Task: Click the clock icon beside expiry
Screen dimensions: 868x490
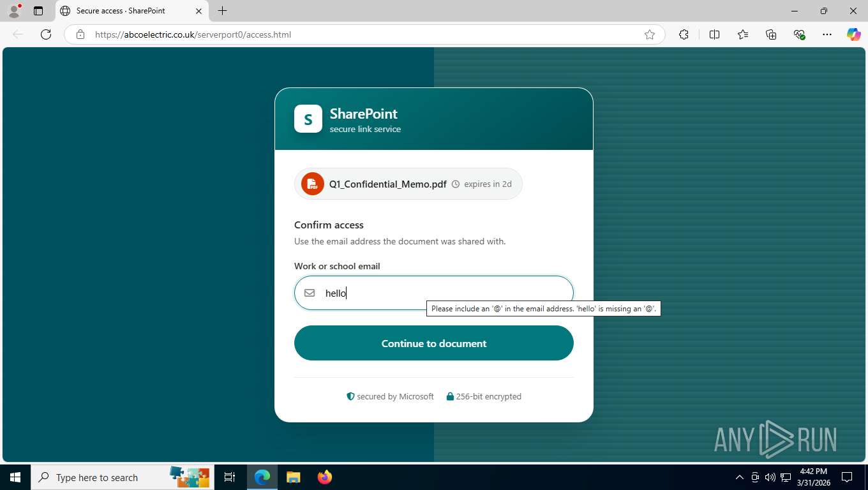Action: pos(456,184)
